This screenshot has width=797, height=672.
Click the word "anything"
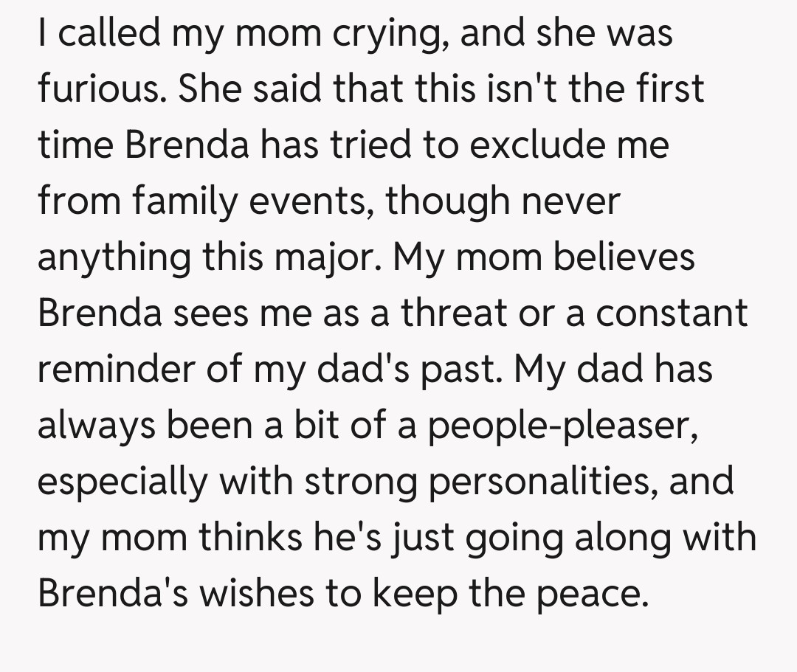113,257
